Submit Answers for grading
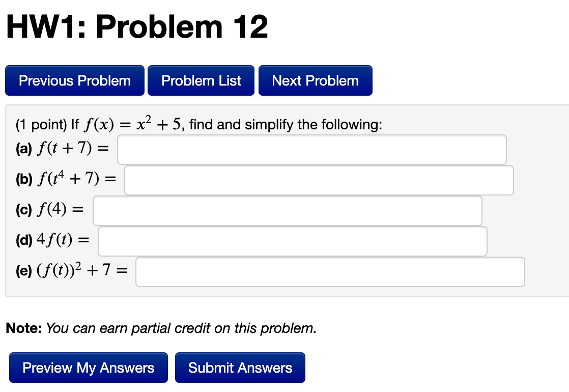This screenshot has width=569, height=392. click(240, 367)
